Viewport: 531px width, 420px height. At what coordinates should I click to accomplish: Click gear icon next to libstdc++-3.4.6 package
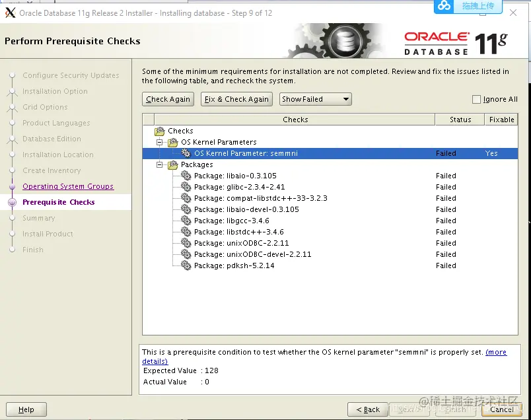click(x=186, y=232)
